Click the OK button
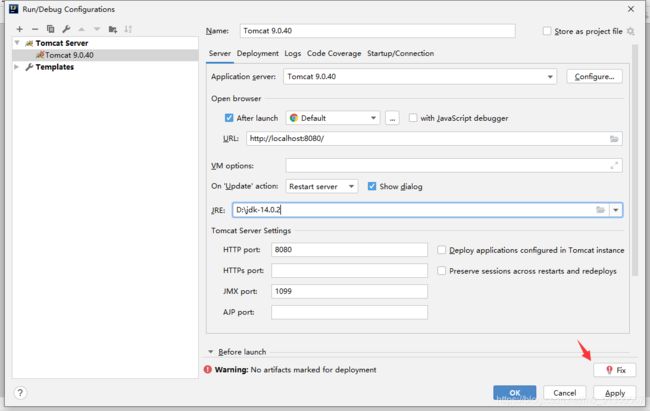The image size is (650, 411). point(514,393)
